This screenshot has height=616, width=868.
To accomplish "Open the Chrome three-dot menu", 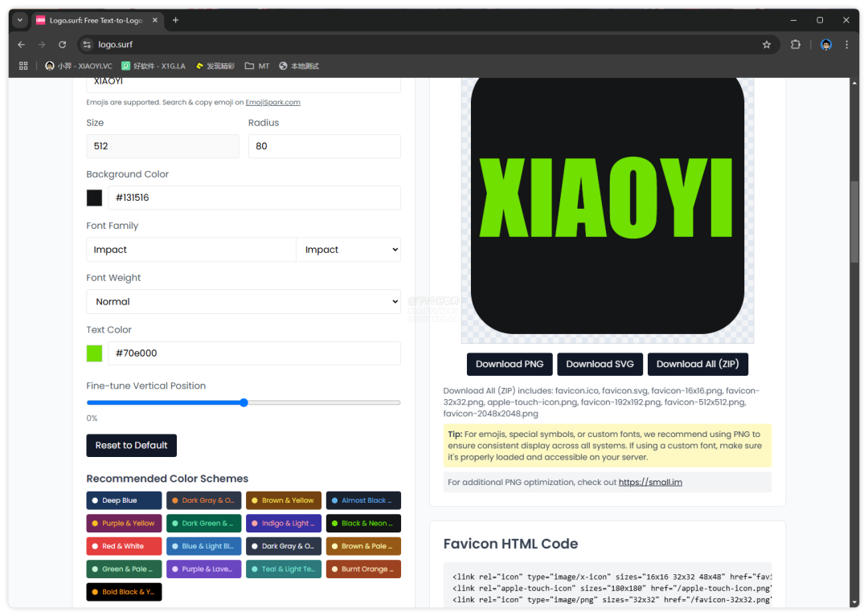I will [846, 45].
